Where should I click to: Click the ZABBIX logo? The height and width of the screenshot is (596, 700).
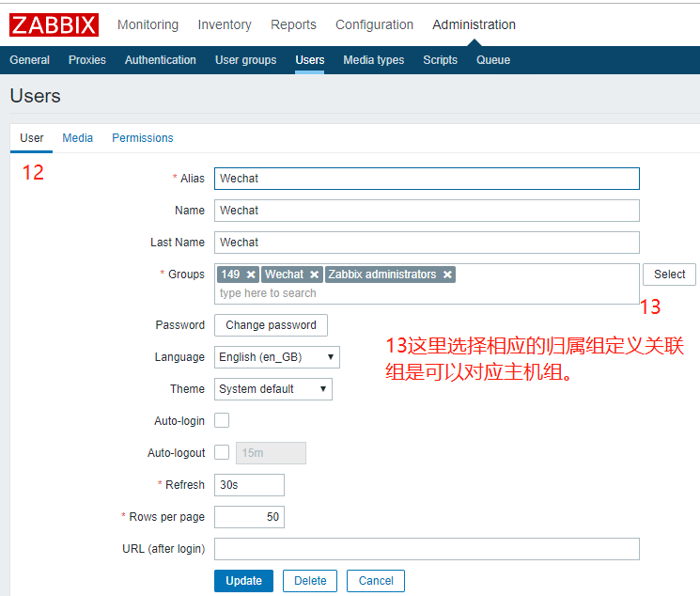pyautogui.click(x=54, y=25)
